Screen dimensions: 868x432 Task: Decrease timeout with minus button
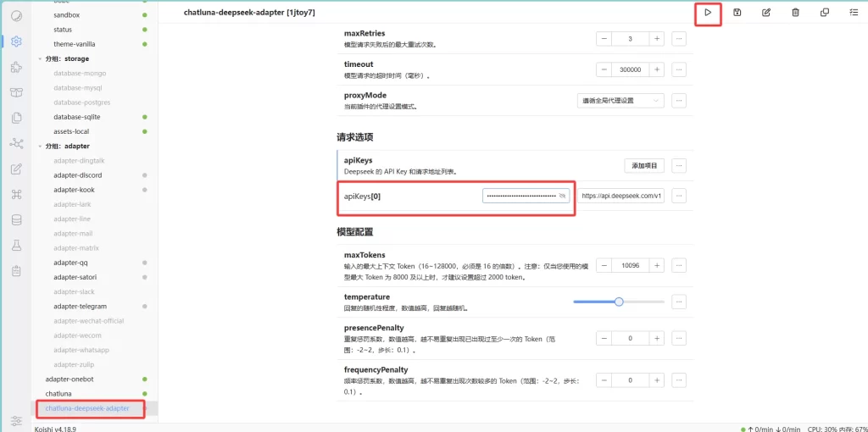(x=604, y=69)
